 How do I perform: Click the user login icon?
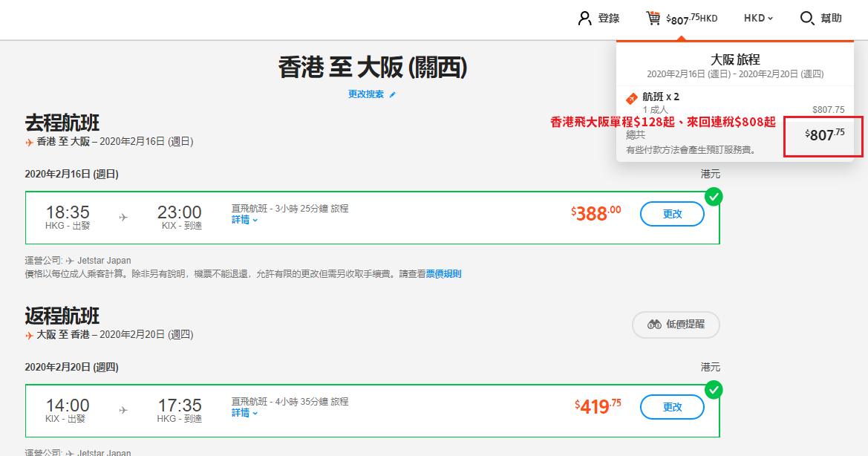[584, 19]
